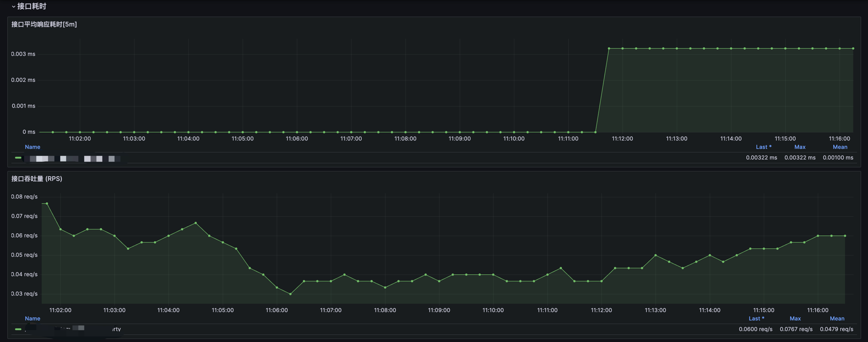Open the 接口平均响应耗时[5m] panel title
This screenshot has height=342, width=868.
tap(44, 24)
